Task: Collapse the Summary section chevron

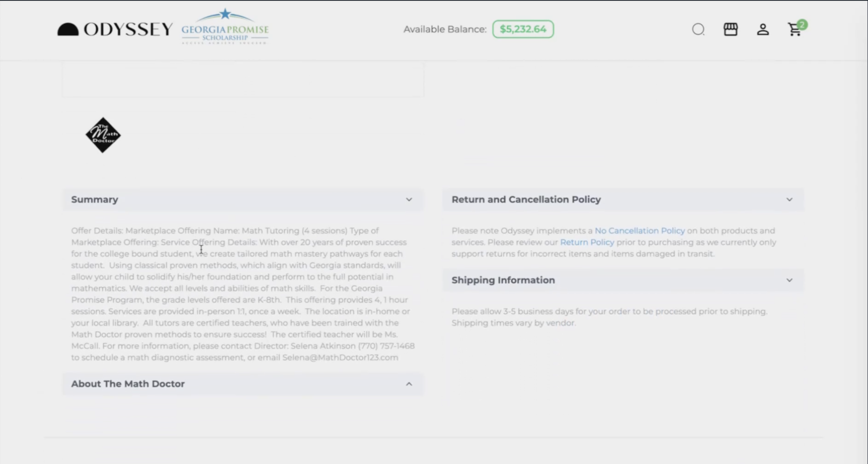Action: (409, 199)
